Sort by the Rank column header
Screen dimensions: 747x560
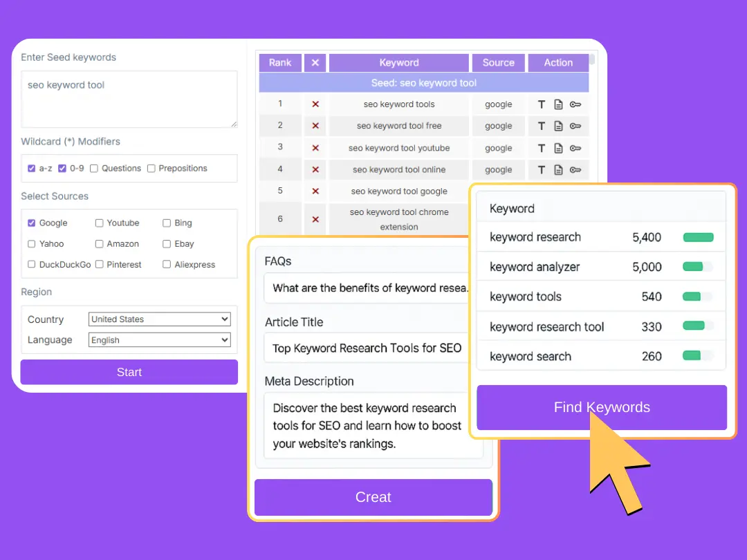[280, 63]
